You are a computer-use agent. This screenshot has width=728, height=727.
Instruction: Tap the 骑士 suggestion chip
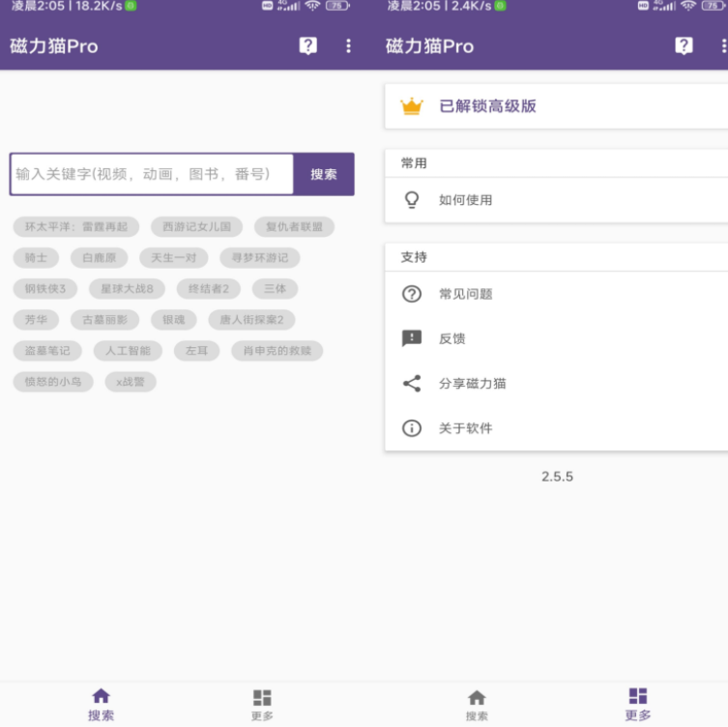point(36,258)
